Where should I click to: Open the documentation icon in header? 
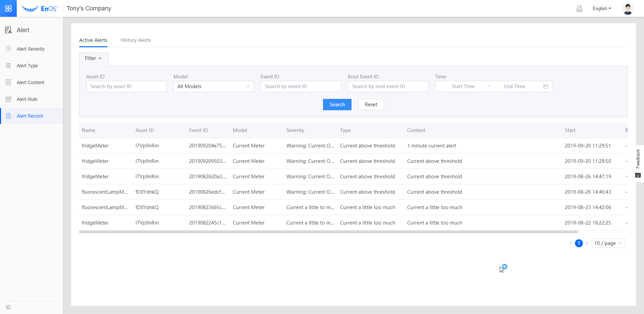pos(579,9)
